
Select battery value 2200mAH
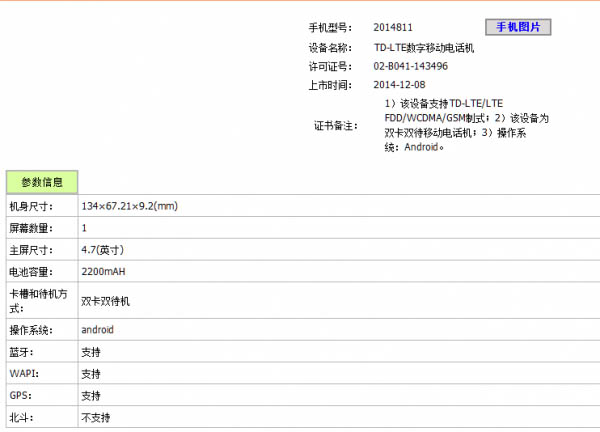tap(103, 272)
